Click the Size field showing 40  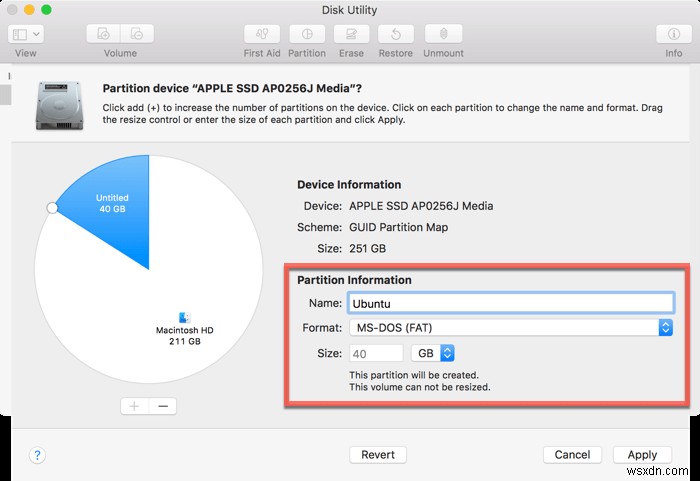(x=376, y=353)
